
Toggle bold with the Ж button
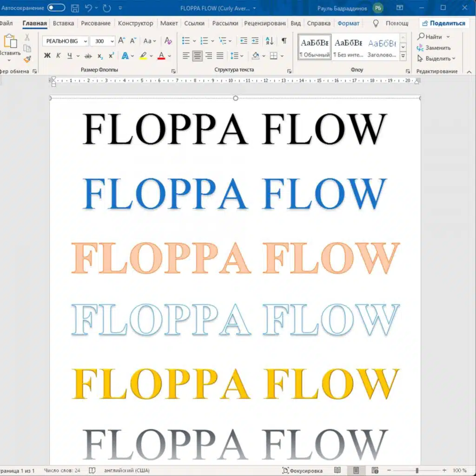(47, 56)
